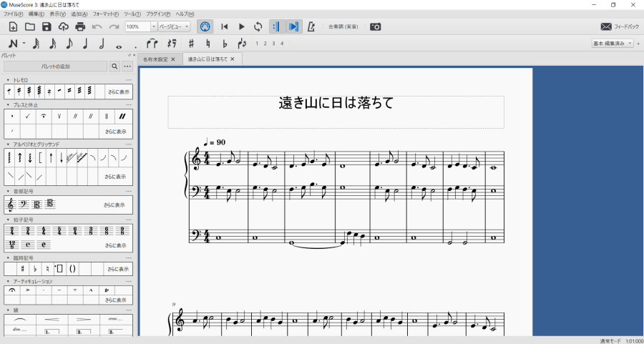Open the ファイル(F) menu
The width and height of the screenshot is (644, 344).
(13, 14)
